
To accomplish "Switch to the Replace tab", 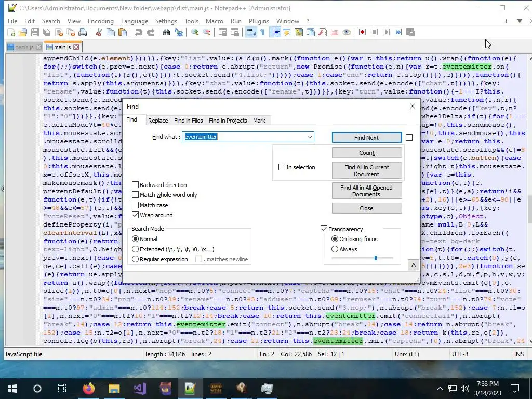I will point(158,121).
